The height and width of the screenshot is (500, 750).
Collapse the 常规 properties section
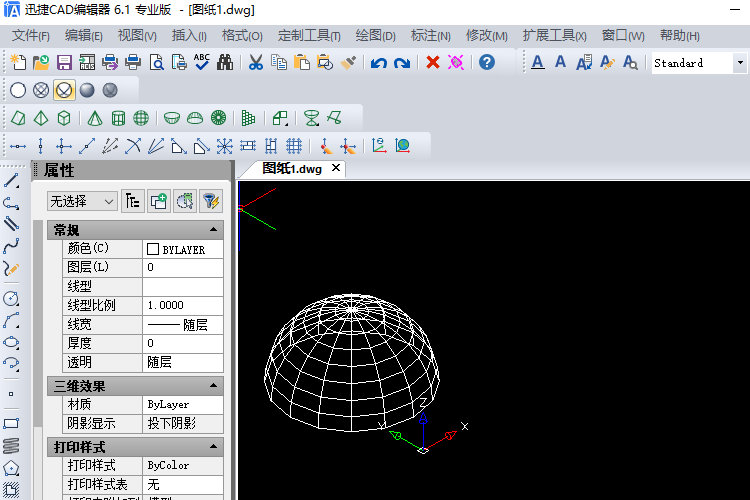(213, 230)
